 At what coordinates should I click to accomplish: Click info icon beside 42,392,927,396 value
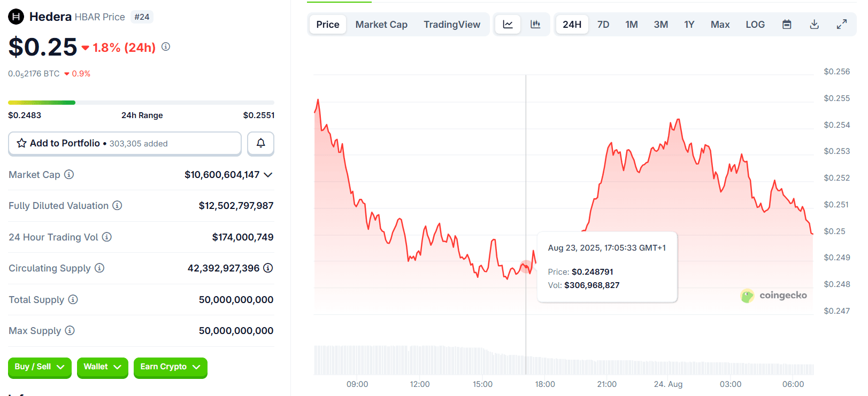point(268,268)
